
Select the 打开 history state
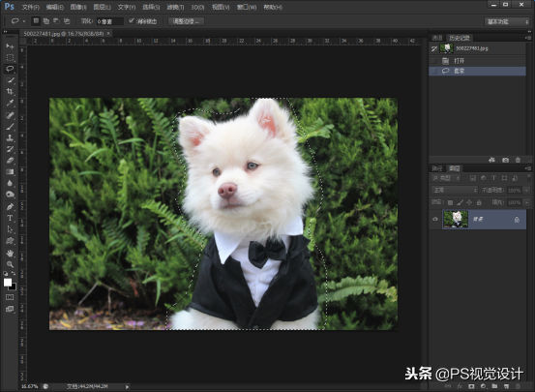click(477, 61)
